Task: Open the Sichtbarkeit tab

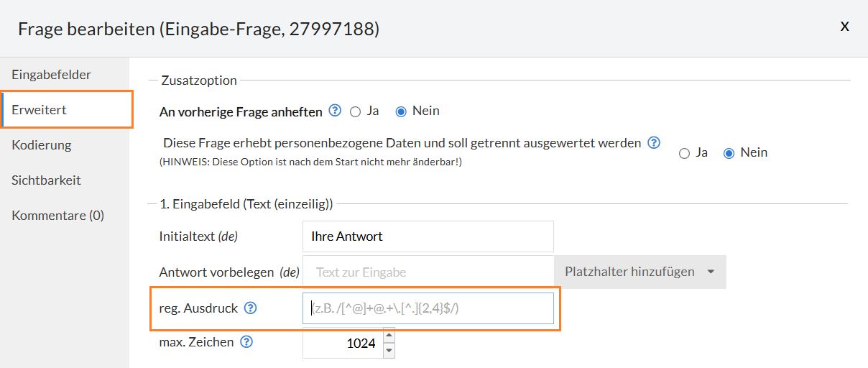Action: (x=46, y=180)
